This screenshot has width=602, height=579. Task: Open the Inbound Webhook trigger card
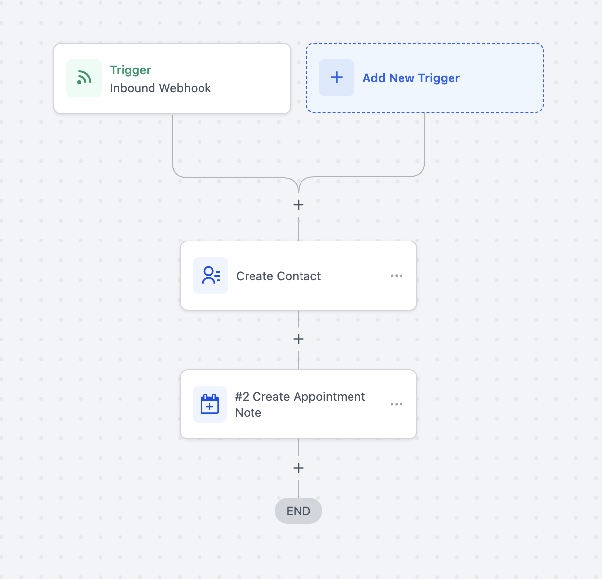(172, 78)
